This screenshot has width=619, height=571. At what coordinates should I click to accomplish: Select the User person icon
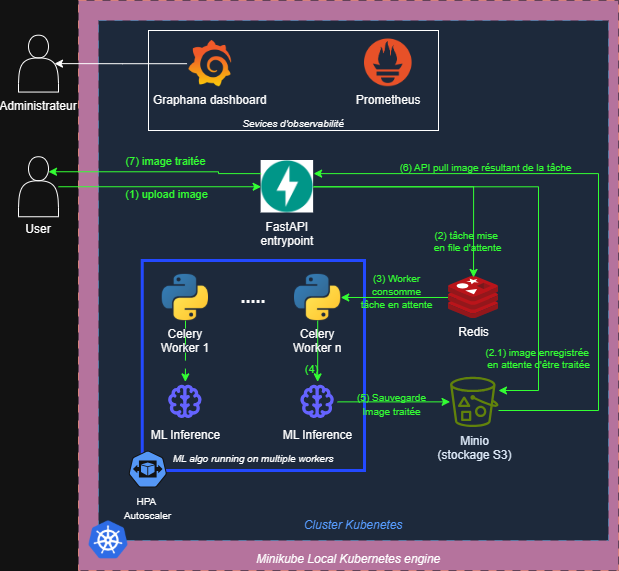(38, 186)
